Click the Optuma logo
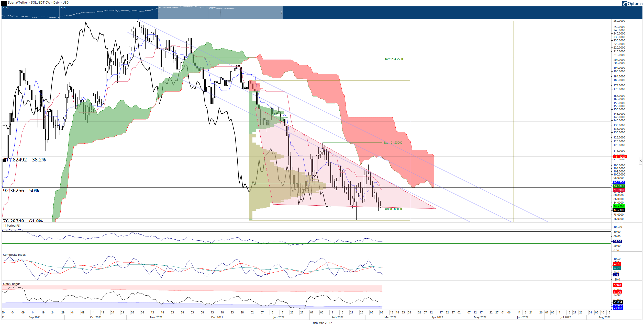 tap(632, 4)
